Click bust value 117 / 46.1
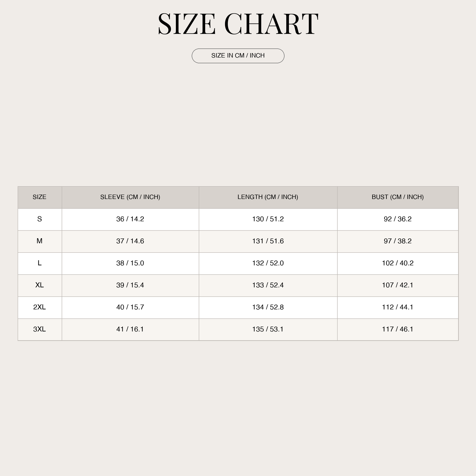 click(398, 329)
